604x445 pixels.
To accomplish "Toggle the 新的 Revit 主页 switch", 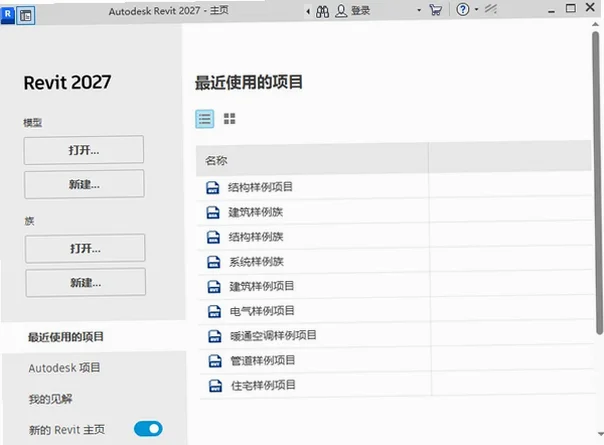I will [148, 428].
